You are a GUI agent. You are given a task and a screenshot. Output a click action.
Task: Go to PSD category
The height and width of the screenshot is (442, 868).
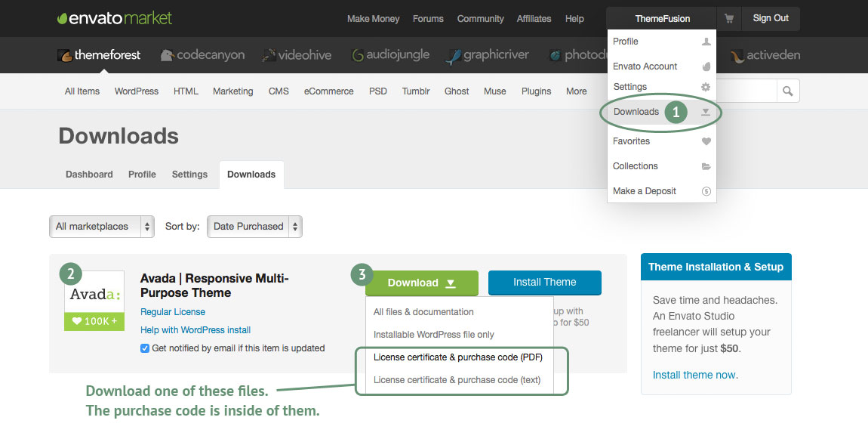pos(378,91)
